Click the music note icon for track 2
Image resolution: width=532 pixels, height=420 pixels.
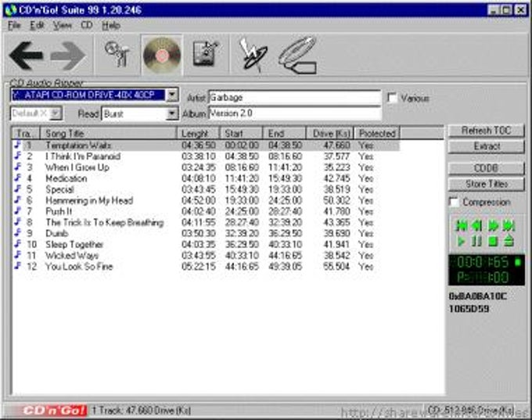coord(18,156)
